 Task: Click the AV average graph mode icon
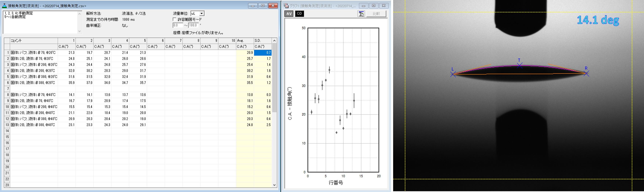[289, 14]
